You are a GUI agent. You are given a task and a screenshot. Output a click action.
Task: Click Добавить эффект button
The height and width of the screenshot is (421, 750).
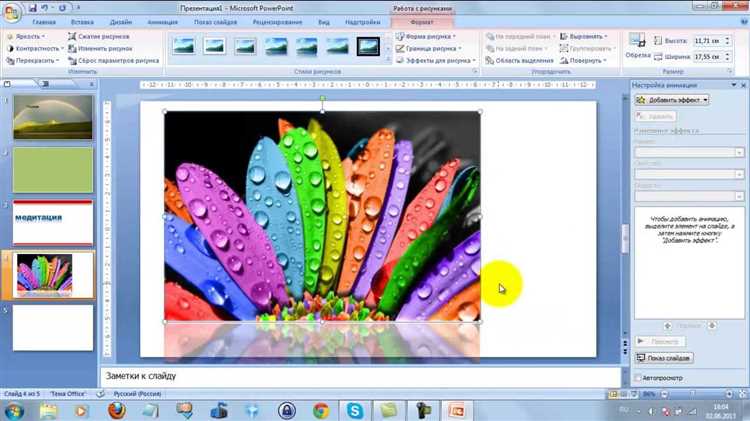(672, 100)
